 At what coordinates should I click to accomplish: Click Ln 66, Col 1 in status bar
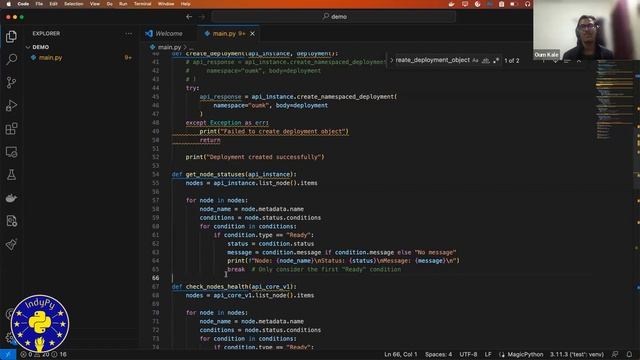pyautogui.click(x=401, y=354)
